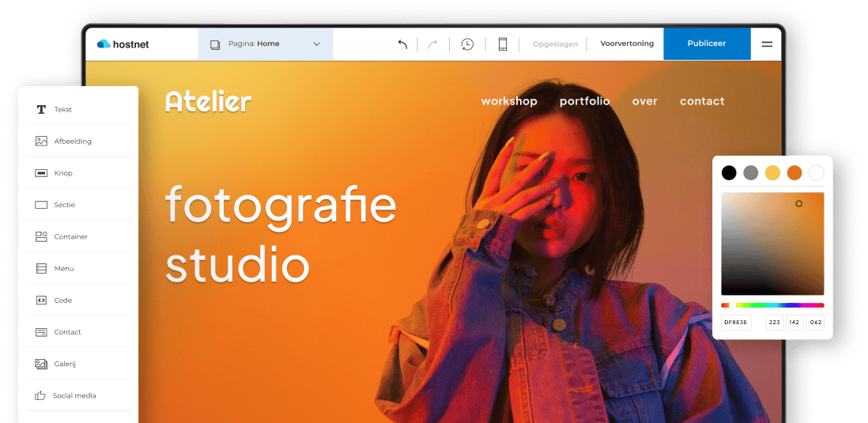This screenshot has height=423, width=868.
Task: Click the rainbow hue slider
Action: point(772,305)
